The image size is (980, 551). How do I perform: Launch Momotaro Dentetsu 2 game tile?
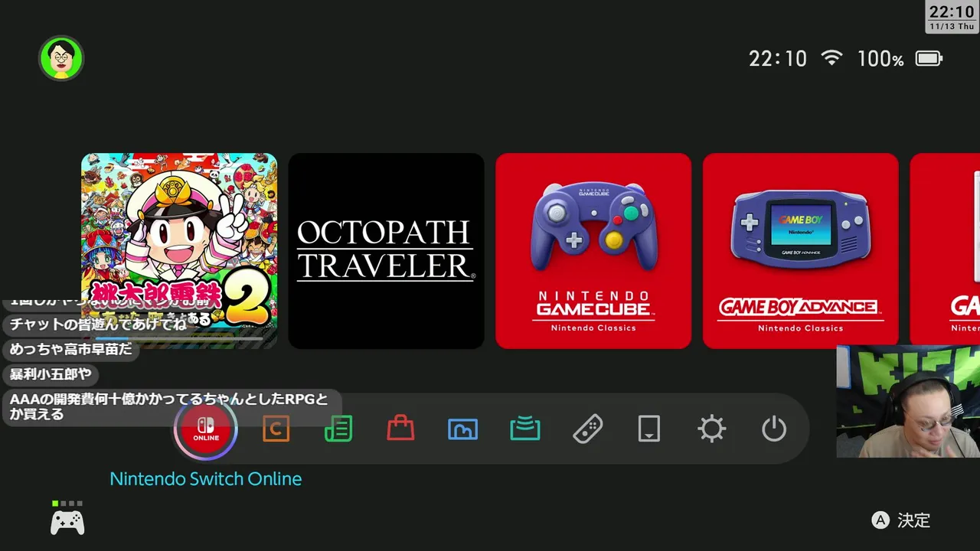click(179, 251)
